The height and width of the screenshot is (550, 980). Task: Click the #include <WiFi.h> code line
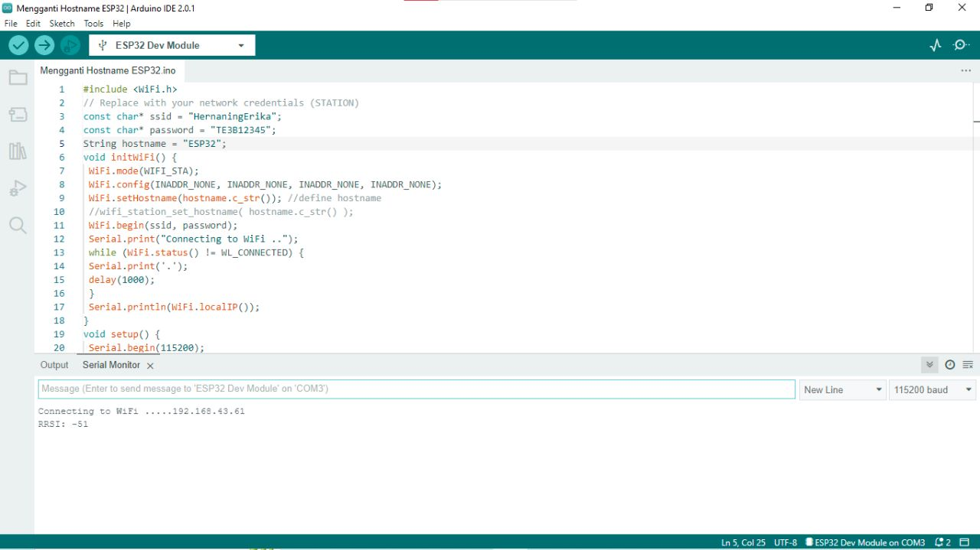coord(130,89)
